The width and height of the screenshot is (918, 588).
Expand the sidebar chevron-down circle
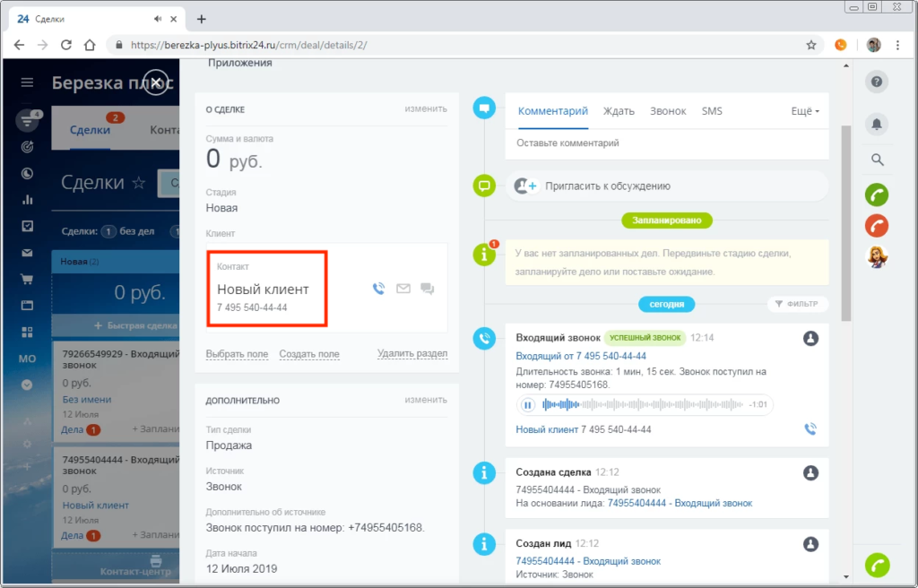(x=27, y=385)
